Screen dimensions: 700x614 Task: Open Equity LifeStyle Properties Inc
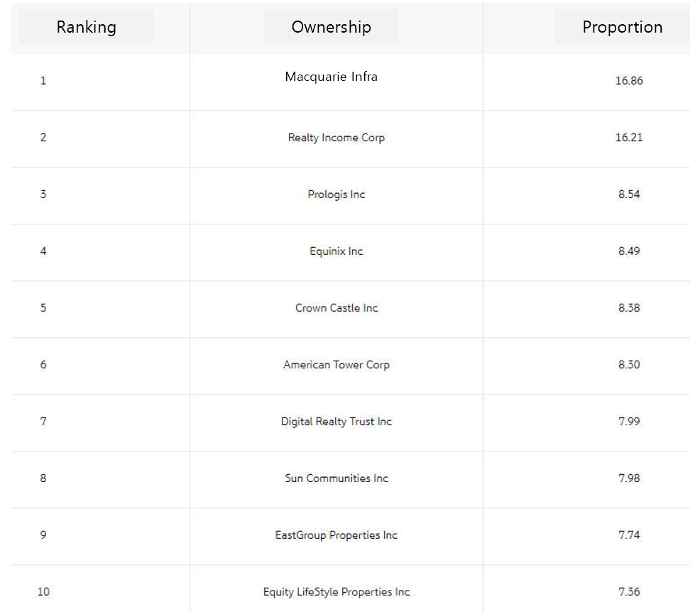337,592
